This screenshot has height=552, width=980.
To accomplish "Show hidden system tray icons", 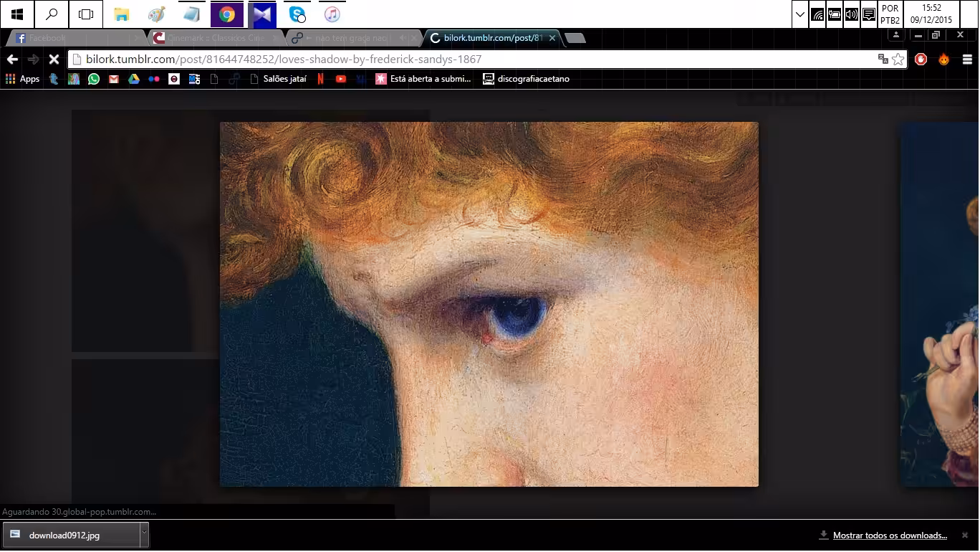I will pos(801,14).
